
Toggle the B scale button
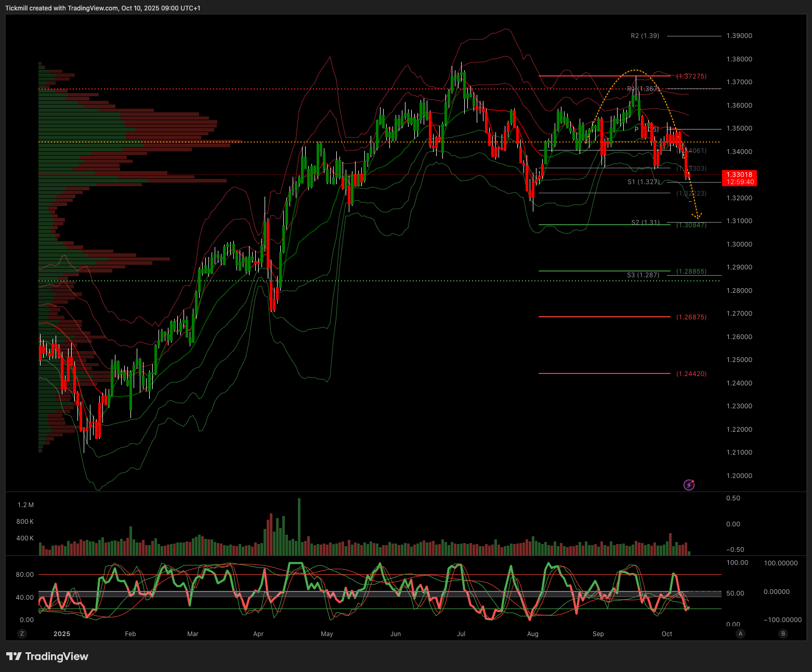783,634
